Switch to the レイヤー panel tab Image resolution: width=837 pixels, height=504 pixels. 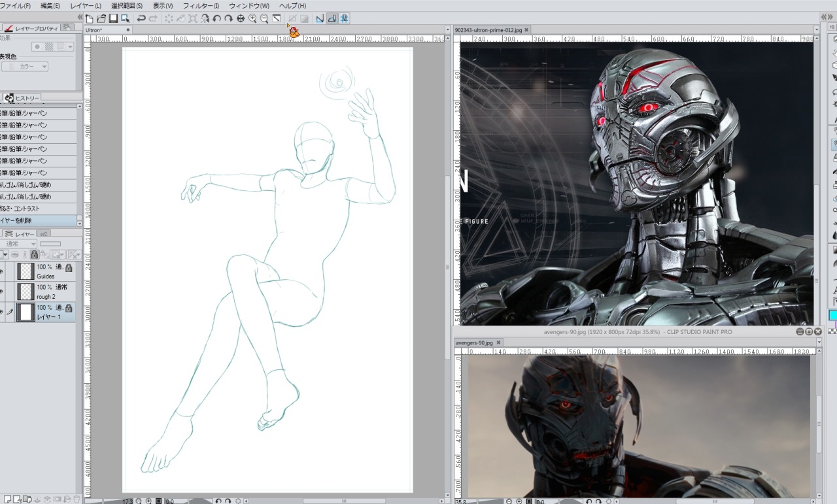point(19,234)
